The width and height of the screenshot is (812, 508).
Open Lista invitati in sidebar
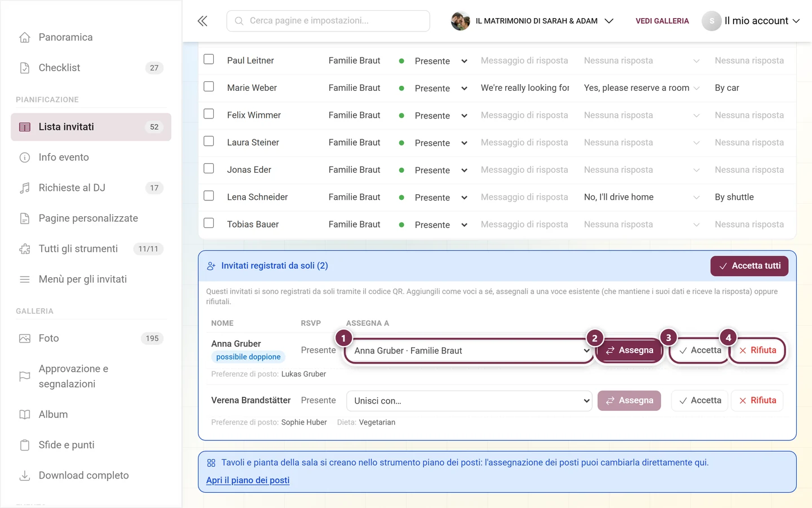coord(91,127)
